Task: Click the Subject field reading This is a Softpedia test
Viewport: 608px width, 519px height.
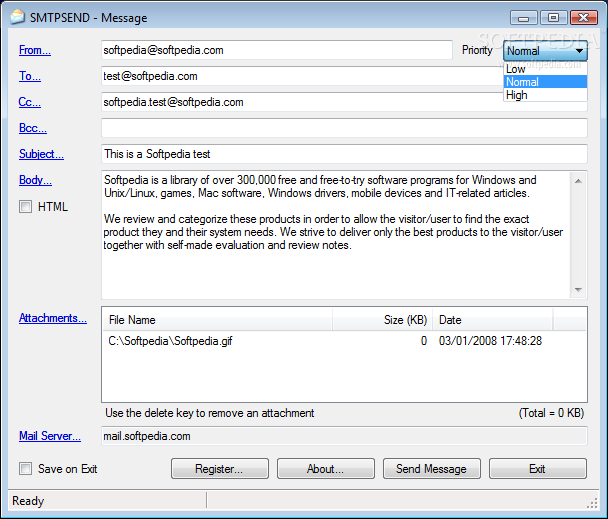Action: 344,154
